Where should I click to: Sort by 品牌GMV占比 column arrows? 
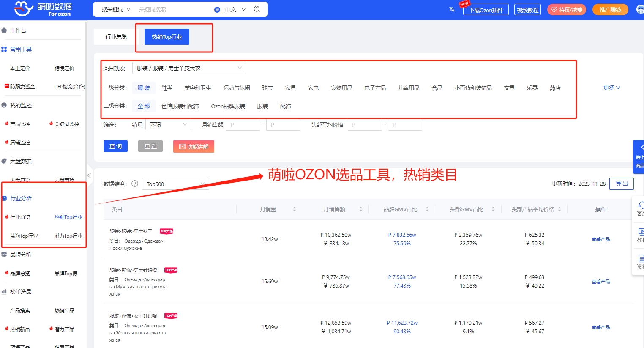[427, 209]
